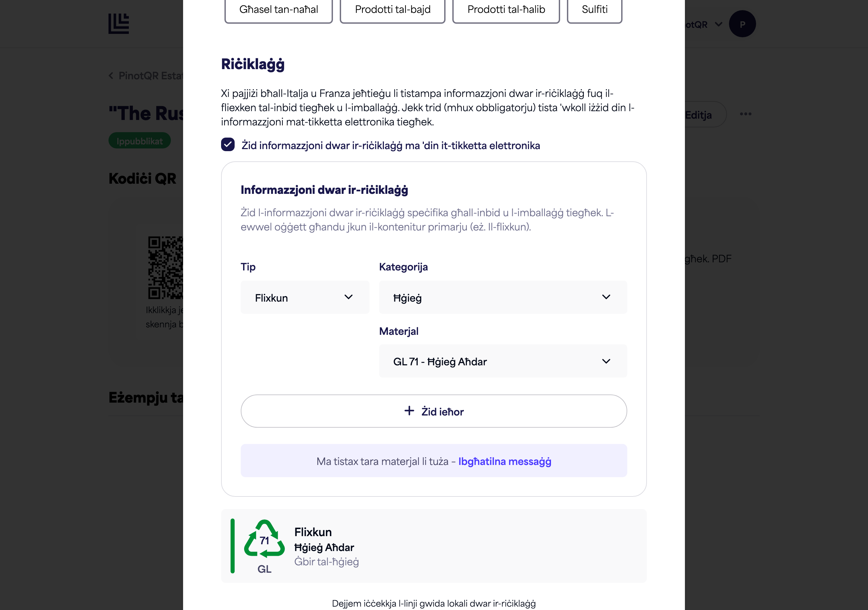Toggle the Prodotti tal-ħalib allergen option
The width and height of the screenshot is (868, 610).
tap(506, 10)
